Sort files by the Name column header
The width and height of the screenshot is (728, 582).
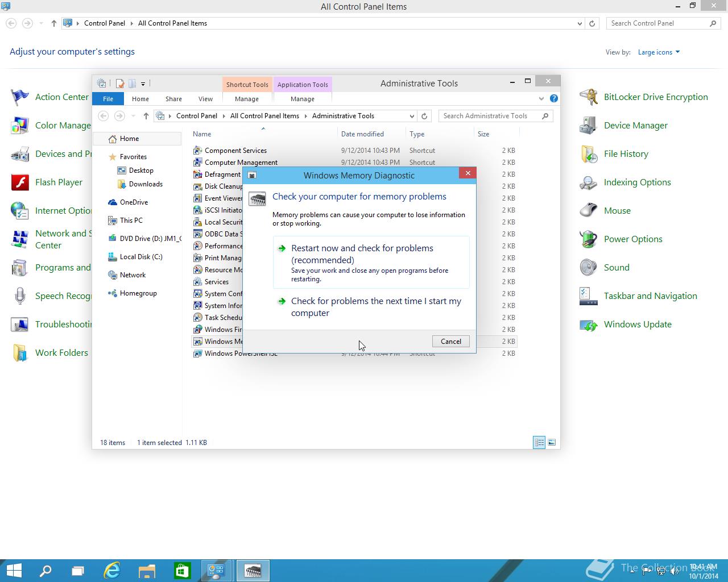point(263,134)
